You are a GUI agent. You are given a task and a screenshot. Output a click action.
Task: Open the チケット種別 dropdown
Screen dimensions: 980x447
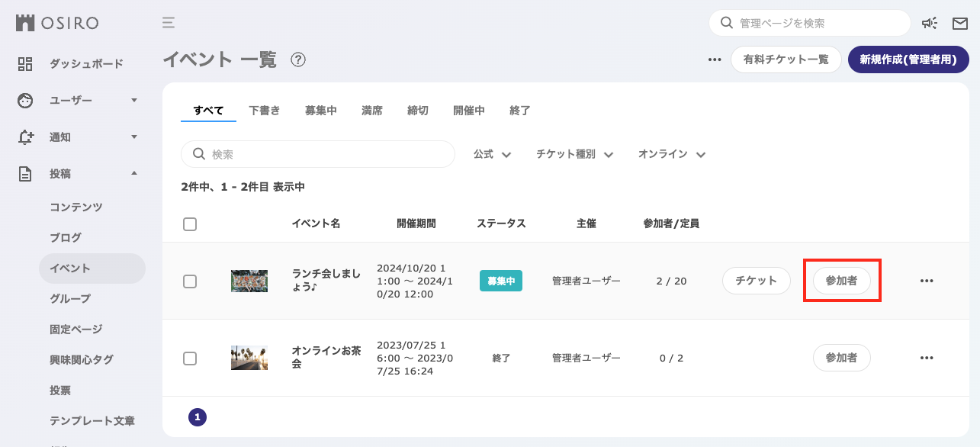[x=574, y=154]
